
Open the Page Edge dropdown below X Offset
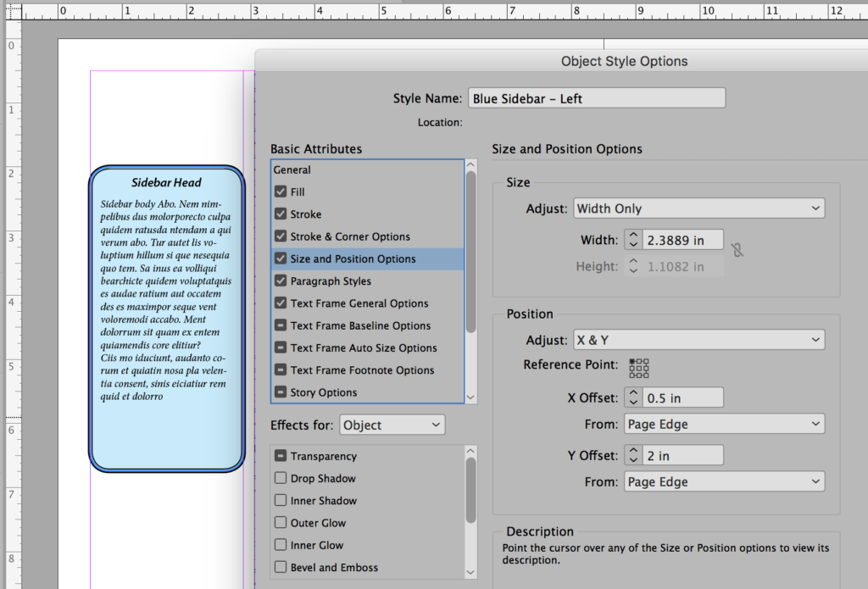tap(724, 424)
